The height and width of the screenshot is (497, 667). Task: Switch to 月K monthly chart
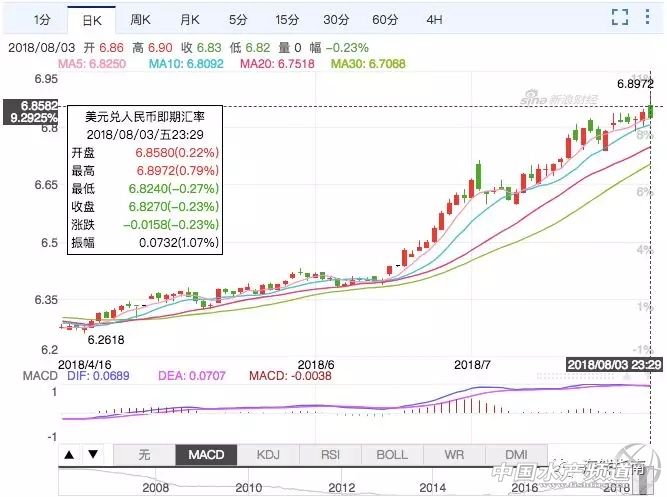coord(189,19)
